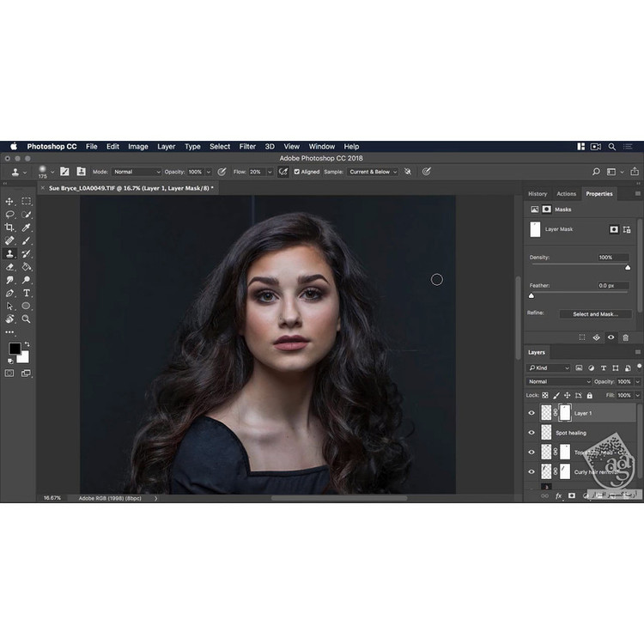644x644 pixels.
Task: Open the Sample dropdown set to Current & Below
Action: tap(373, 172)
